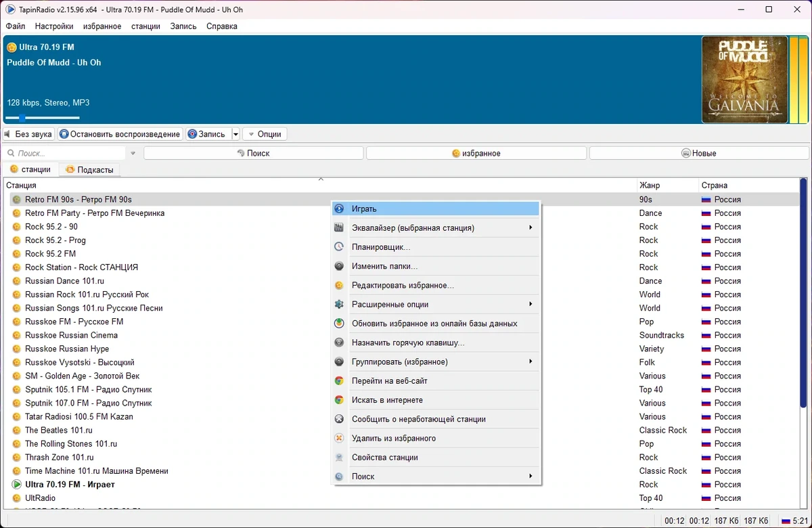Open the Запись dropdown arrow

235,134
